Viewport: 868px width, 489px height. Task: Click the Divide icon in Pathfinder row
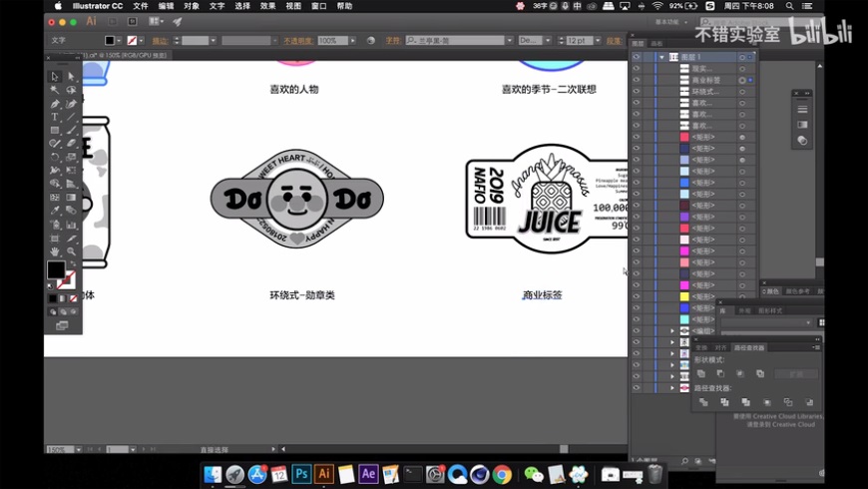pos(703,402)
